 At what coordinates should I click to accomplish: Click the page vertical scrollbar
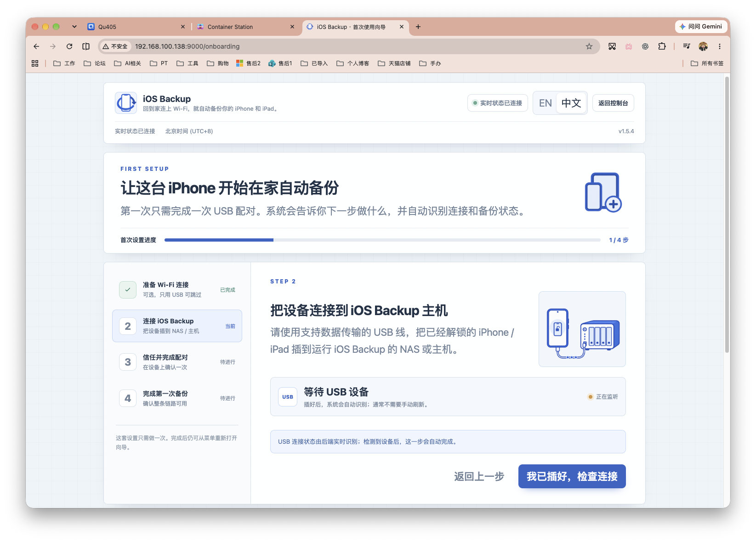click(x=727, y=215)
